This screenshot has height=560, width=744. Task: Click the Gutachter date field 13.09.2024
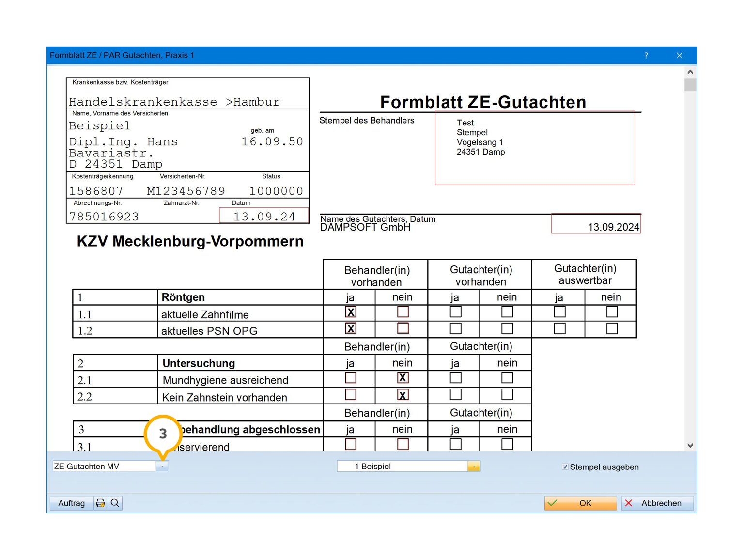pyautogui.click(x=596, y=224)
